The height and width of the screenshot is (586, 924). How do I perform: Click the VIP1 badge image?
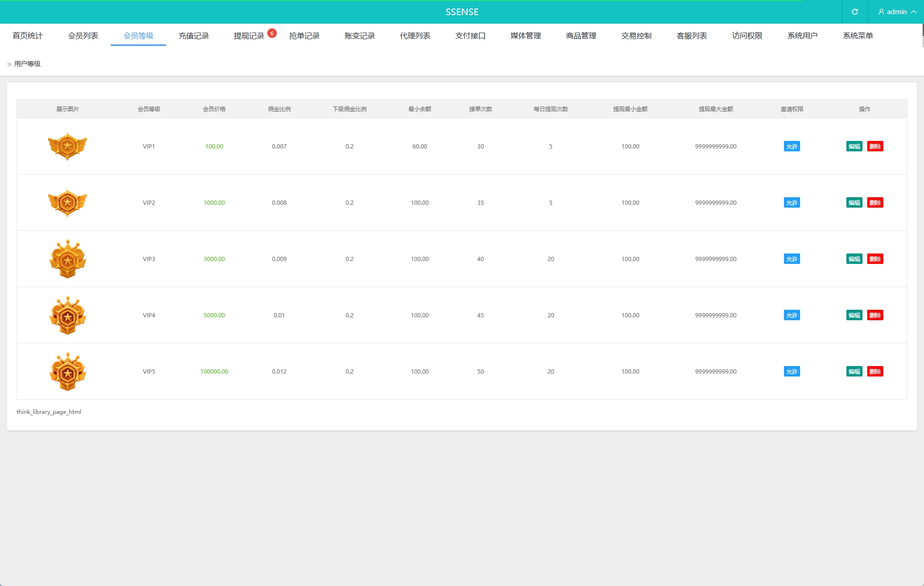click(x=68, y=146)
